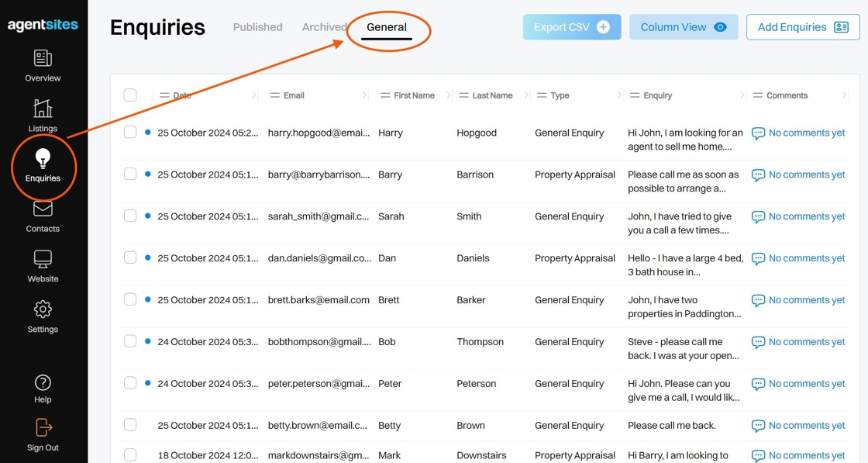Expand the Email column chevron
Image resolution: width=868 pixels, height=463 pixels.
pyautogui.click(x=363, y=95)
